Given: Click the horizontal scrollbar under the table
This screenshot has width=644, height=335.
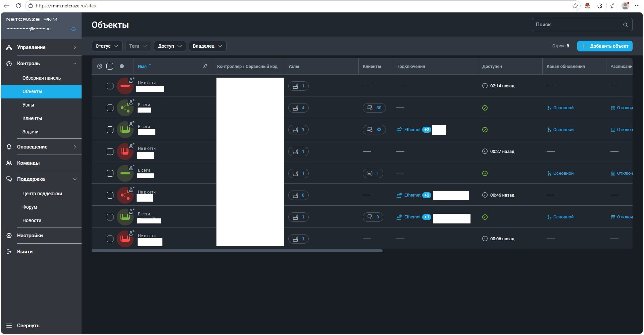Looking at the screenshot, I should 237,251.
